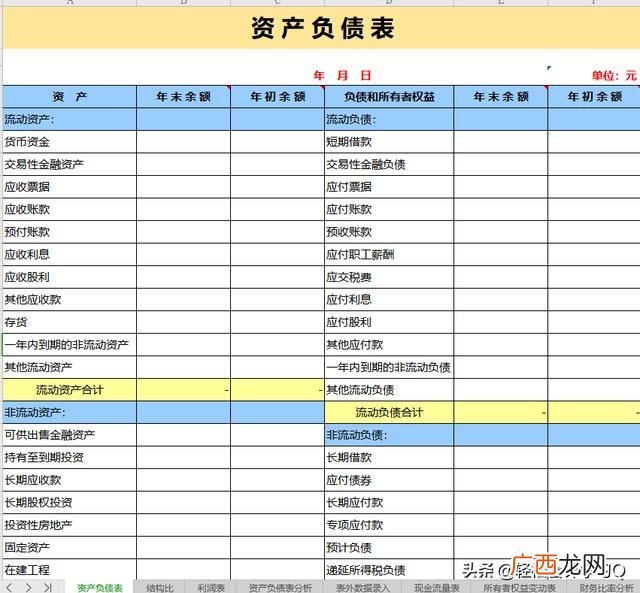The width and height of the screenshot is (640, 593).
Task: Select the 其他应收款 cell
Action: pyautogui.click(x=69, y=300)
